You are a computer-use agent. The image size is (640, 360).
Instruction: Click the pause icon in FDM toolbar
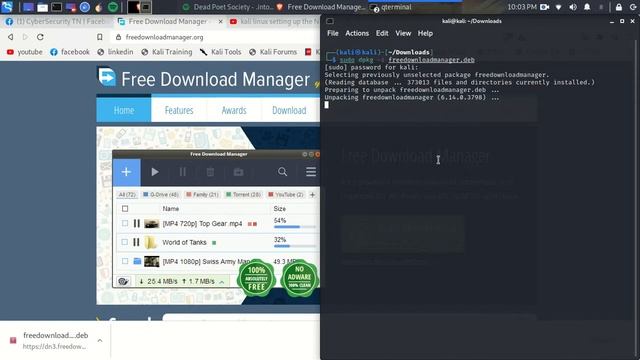[x=182, y=172]
